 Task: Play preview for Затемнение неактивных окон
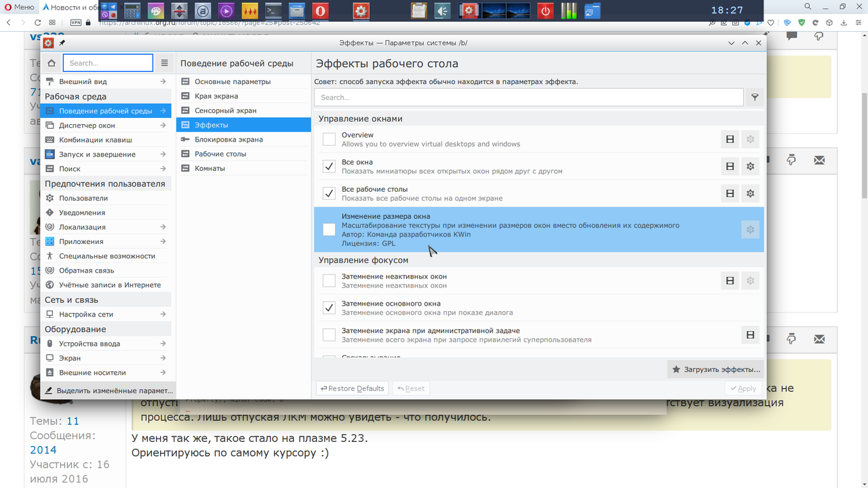point(730,281)
